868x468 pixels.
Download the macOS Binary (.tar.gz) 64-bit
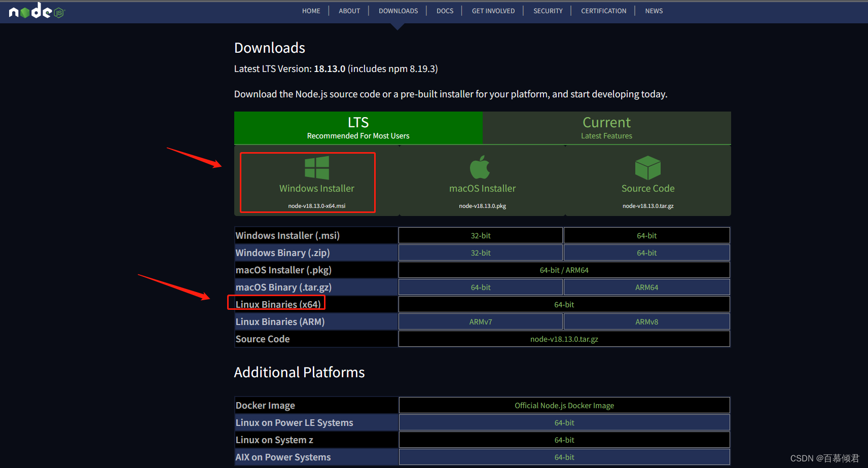481,287
